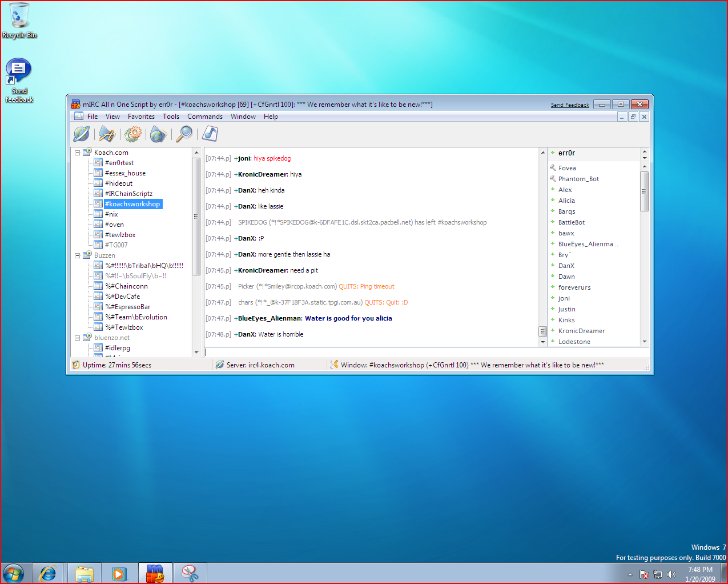Collapse the Koach.com server tree

coord(78,153)
